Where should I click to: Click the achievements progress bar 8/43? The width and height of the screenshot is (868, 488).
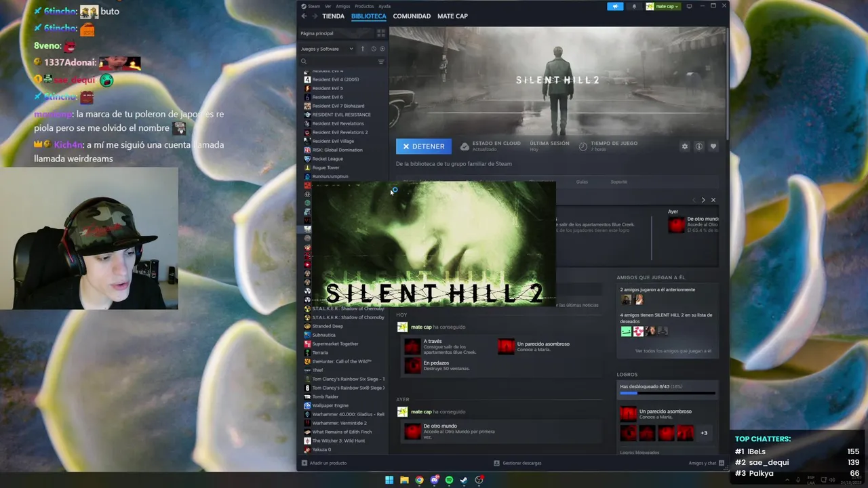pos(667,392)
